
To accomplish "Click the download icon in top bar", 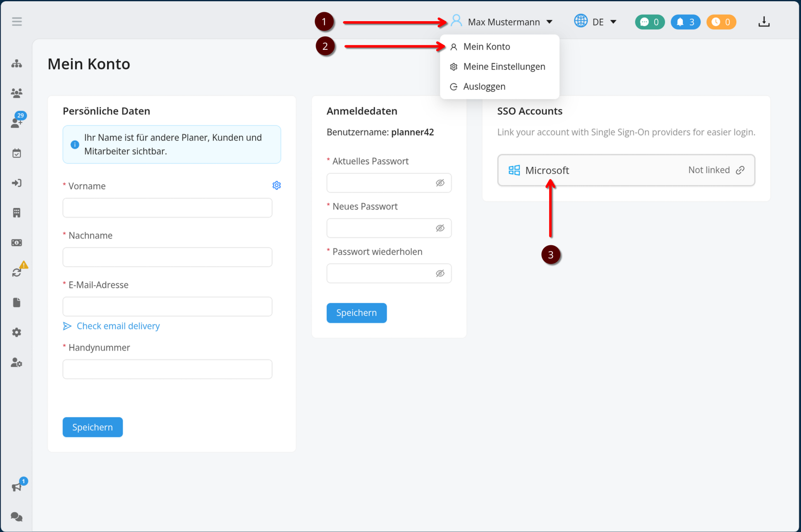I will 764,22.
